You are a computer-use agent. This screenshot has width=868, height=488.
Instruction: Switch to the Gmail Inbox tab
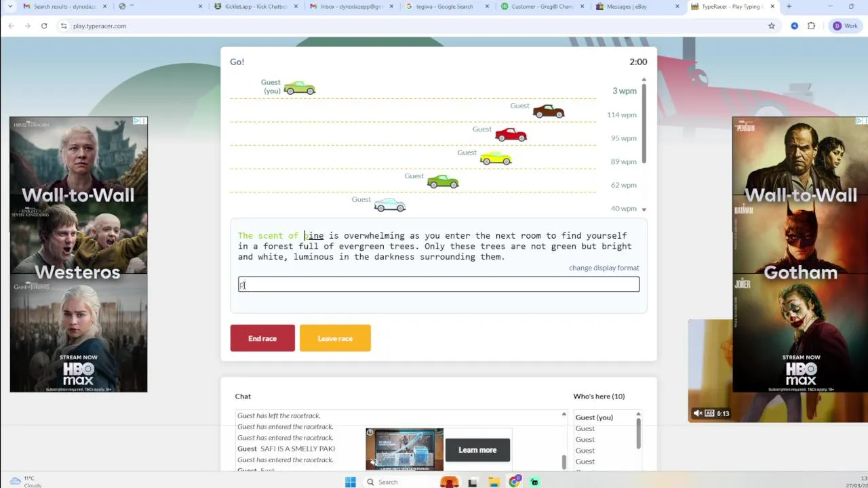tap(352, 7)
